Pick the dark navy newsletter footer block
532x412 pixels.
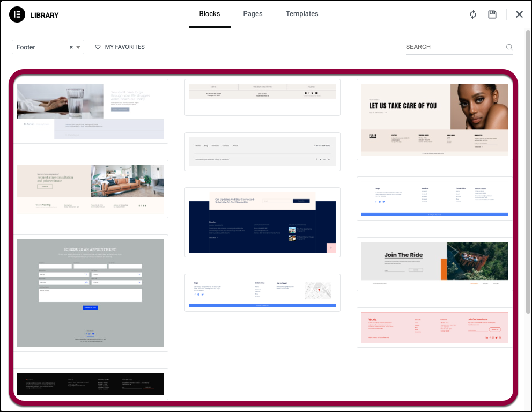coord(262,222)
